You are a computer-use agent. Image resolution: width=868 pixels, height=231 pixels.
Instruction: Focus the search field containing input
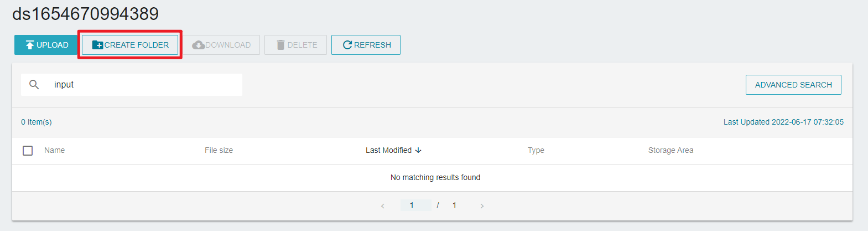coord(132,85)
